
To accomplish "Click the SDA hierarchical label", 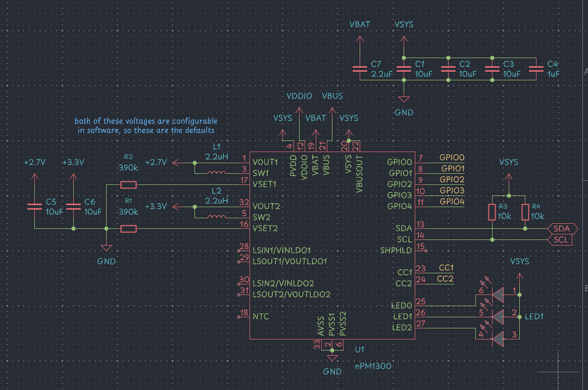I will 562,228.
